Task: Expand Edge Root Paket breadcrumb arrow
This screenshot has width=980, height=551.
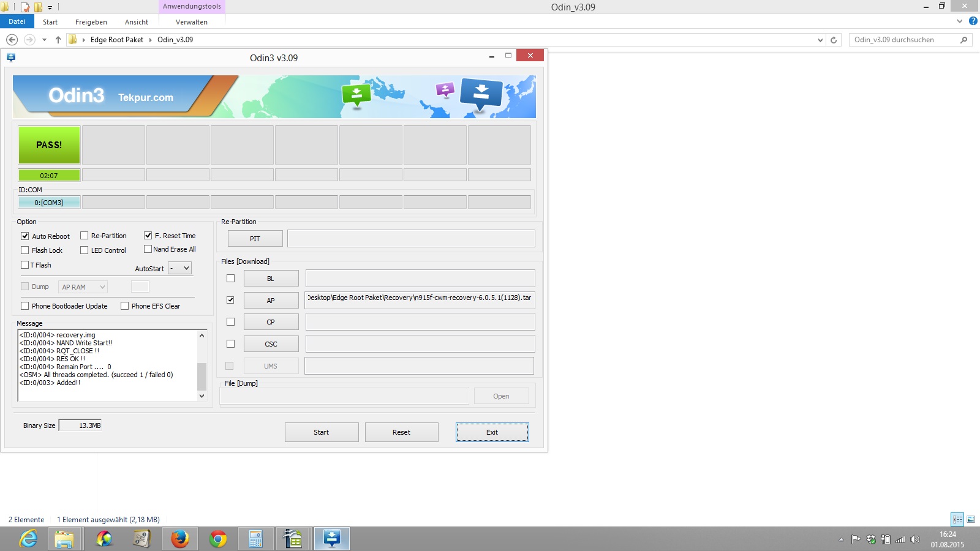Action: coord(150,40)
